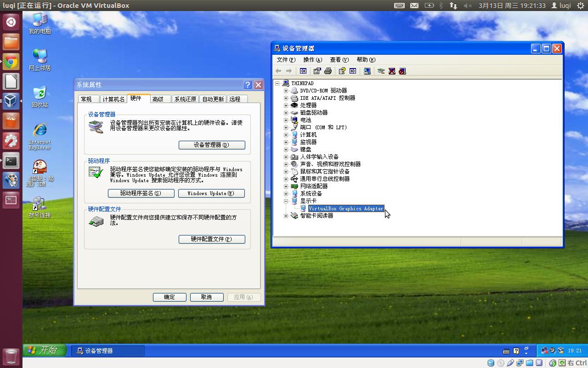Click the USB indicator in VirtualBox status bar

[x=510, y=363]
